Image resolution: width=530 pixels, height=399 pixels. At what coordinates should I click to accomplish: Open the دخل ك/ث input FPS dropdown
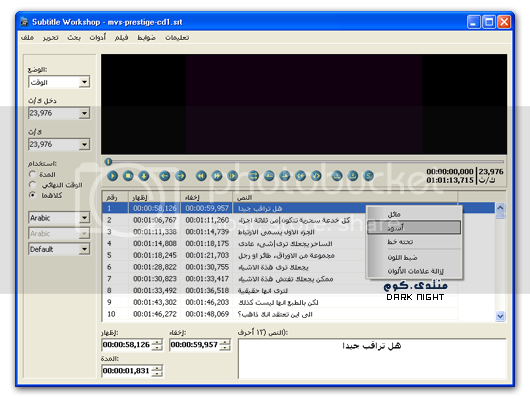[x=59, y=113]
